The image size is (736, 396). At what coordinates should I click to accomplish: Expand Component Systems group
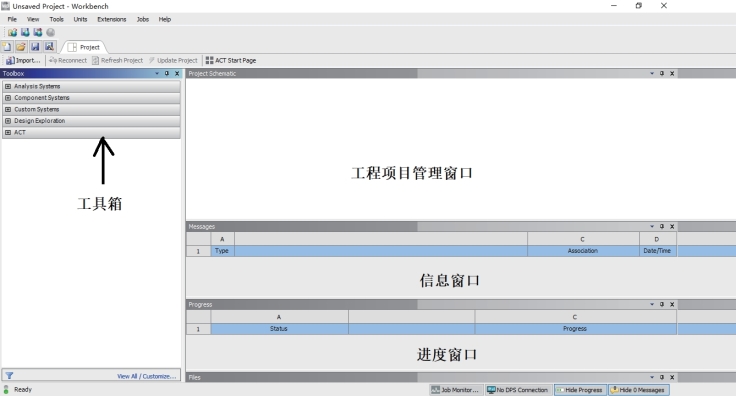pos(8,98)
